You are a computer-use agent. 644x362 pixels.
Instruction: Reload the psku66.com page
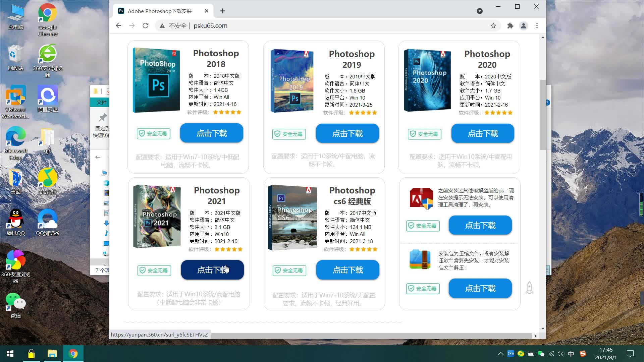click(145, 25)
